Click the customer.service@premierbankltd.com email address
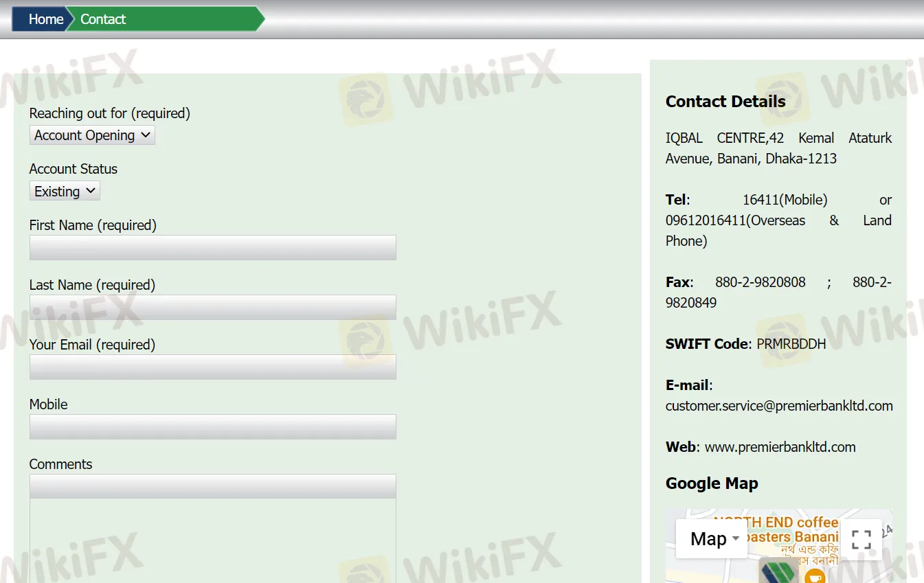Screen dimensions: 924x583 pyautogui.click(x=779, y=406)
